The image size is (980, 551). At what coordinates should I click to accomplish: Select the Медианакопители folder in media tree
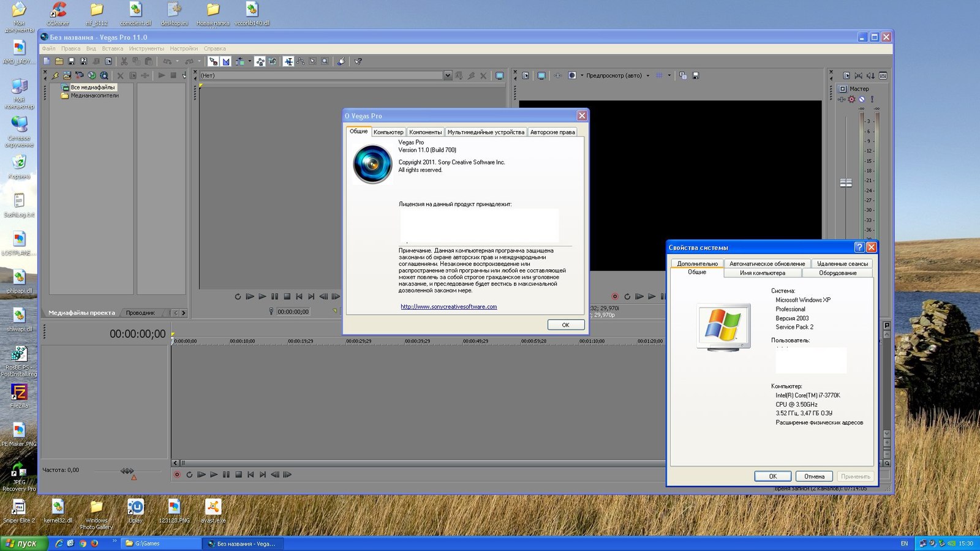(x=94, y=96)
